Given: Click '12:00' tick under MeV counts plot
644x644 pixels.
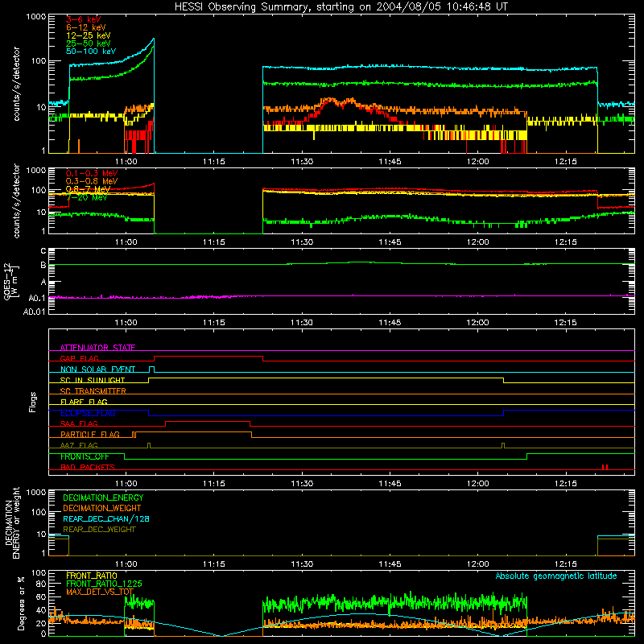Looking at the screenshot, I should [x=477, y=242].
